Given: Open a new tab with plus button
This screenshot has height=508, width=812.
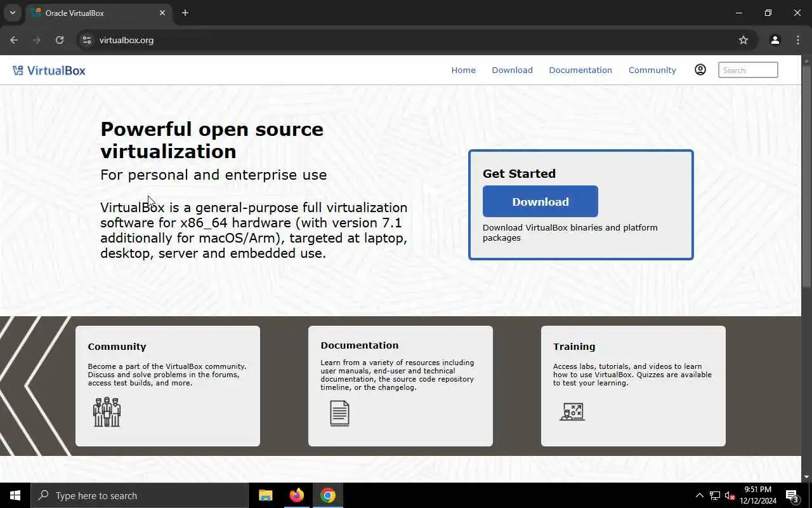Looking at the screenshot, I should tap(185, 13).
